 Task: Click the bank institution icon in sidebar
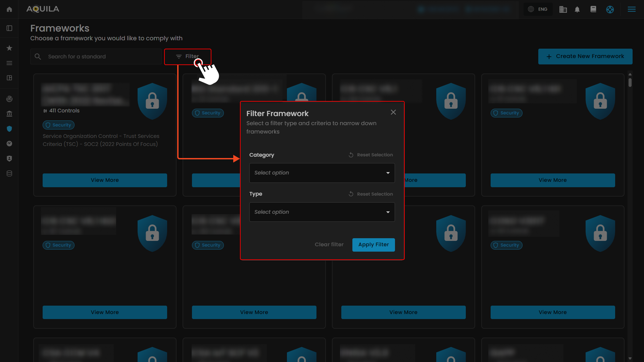tap(9, 114)
